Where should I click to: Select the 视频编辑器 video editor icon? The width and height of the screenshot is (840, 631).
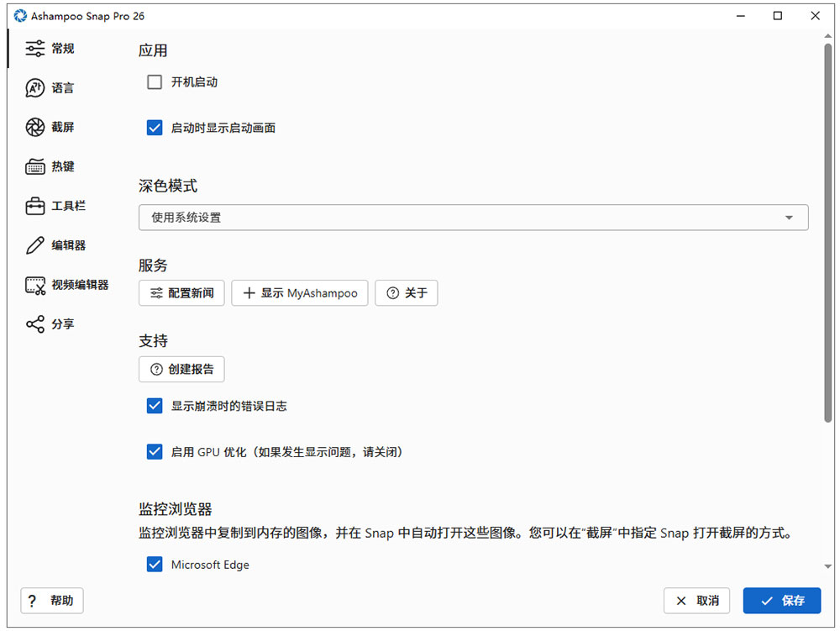pyautogui.click(x=35, y=285)
